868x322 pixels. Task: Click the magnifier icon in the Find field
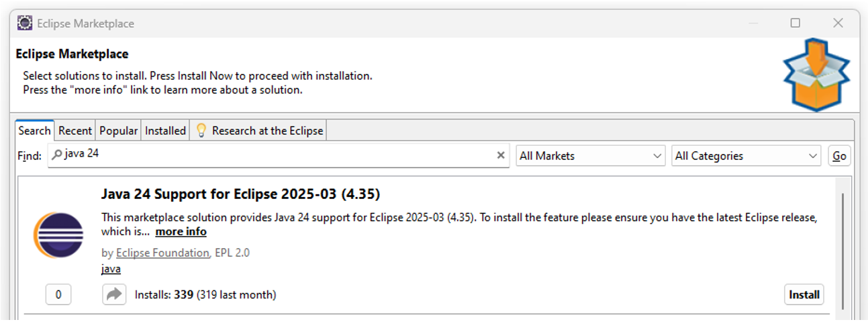(57, 155)
